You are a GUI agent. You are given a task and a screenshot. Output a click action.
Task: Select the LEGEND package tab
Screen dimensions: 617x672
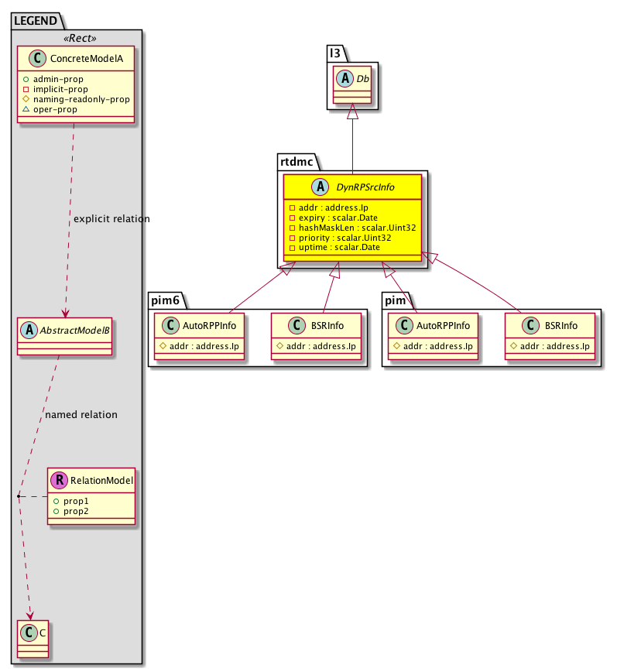[33, 21]
